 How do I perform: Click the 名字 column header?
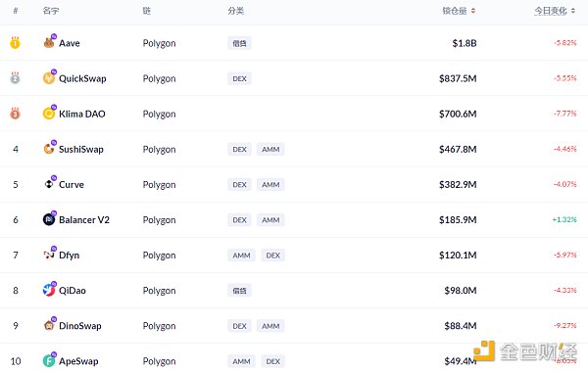[x=51, y=11]
